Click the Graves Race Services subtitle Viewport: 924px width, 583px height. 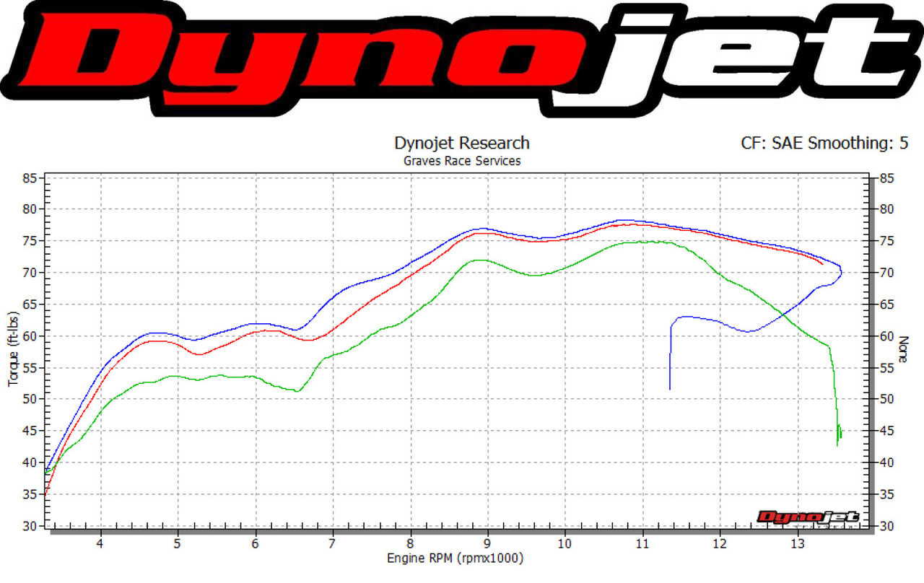coord(462,161)
